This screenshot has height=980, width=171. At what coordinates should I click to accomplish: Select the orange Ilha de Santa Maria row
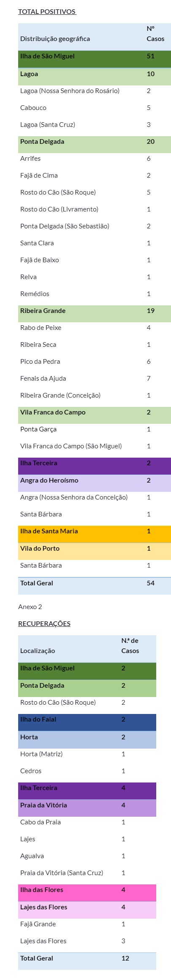[95, 534]
